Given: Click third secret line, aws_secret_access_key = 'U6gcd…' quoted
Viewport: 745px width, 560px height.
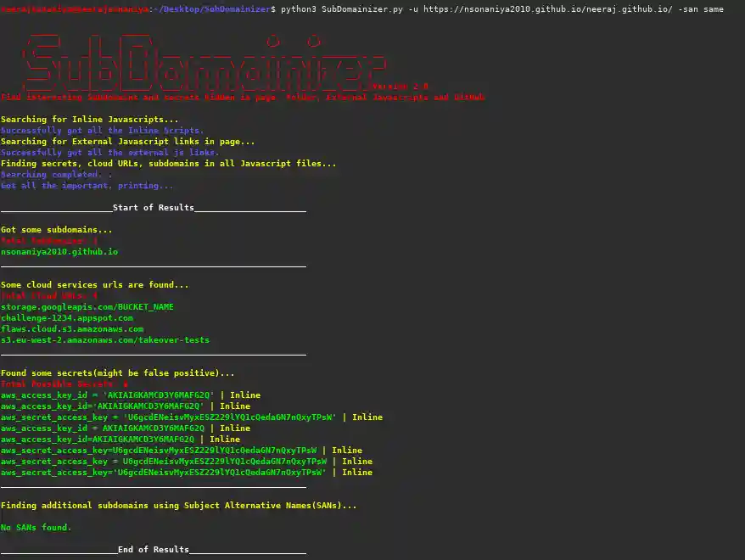Looking at the screenshot, I should coord(192,417).
